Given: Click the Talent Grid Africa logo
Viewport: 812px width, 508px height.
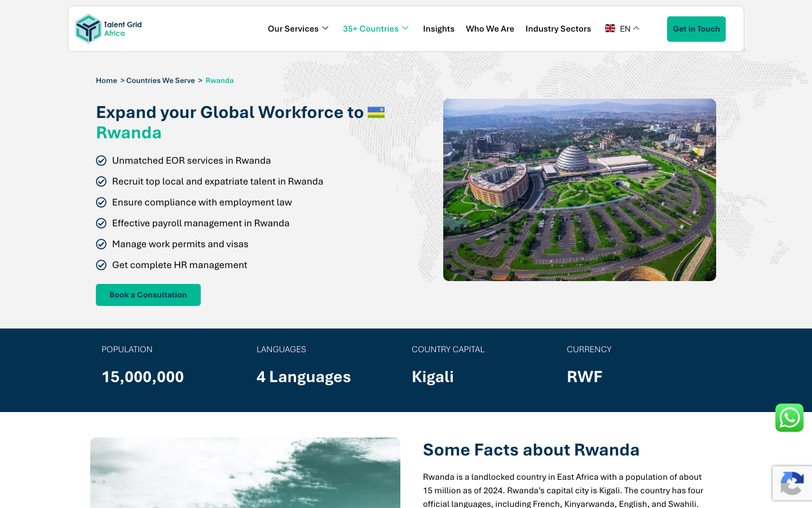Looking at the screenshot, I should pyautogui.click(x=109, y=29).
